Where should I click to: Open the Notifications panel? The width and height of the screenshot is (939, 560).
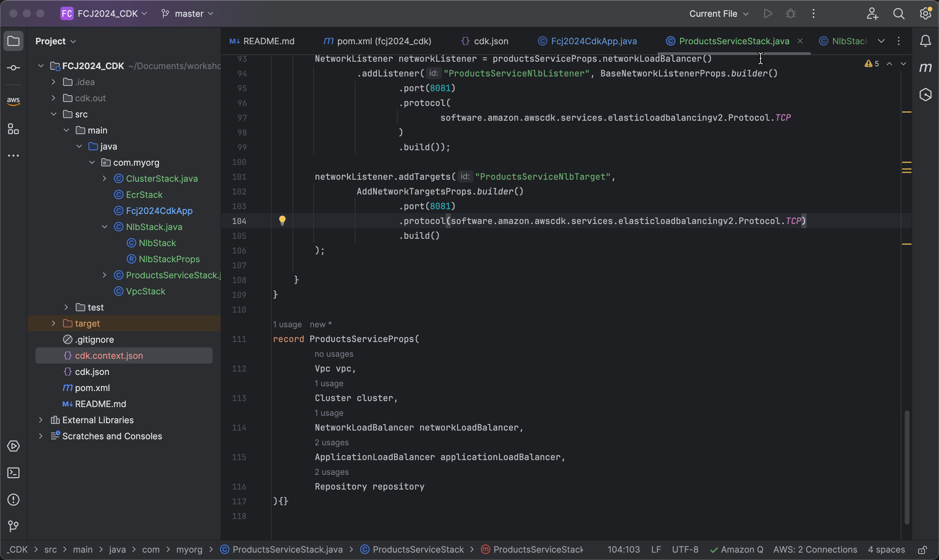point(925,41)
